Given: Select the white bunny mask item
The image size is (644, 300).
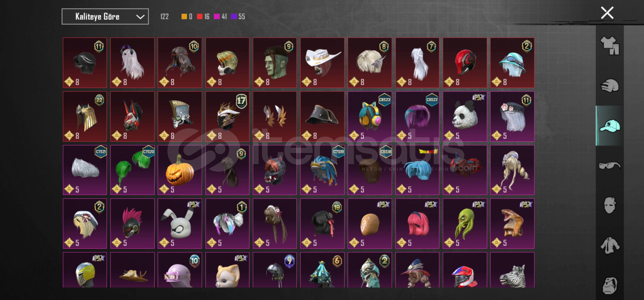Looking at the screenshot, I should tap(180, 224).
